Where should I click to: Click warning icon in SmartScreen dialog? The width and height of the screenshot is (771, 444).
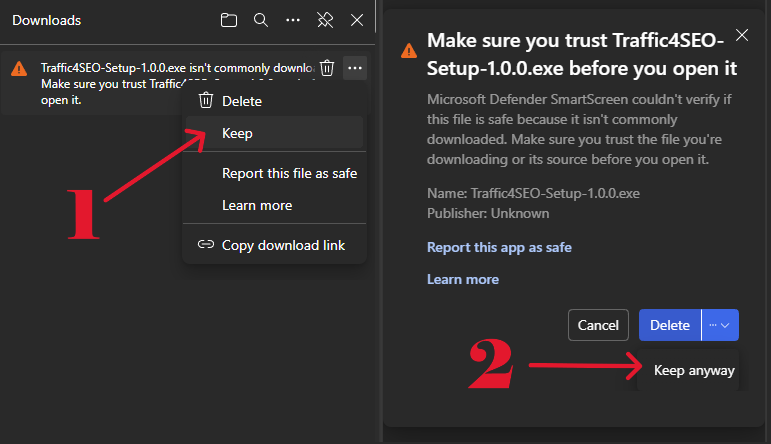[409, 51]
